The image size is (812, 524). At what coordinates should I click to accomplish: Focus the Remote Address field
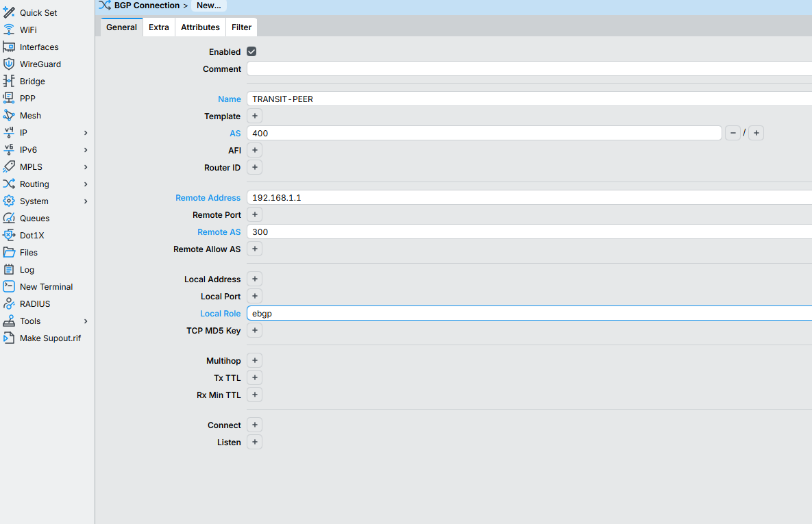(x=529, y=197)
